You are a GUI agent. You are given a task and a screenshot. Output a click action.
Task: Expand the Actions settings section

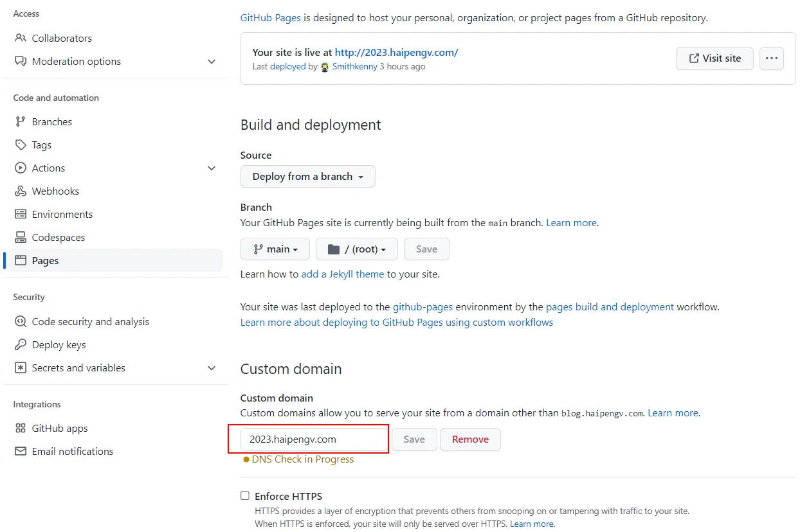tap(212, 168)
